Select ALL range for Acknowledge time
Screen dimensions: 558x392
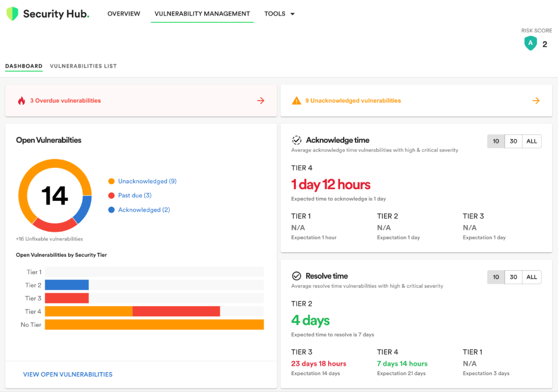531,141
